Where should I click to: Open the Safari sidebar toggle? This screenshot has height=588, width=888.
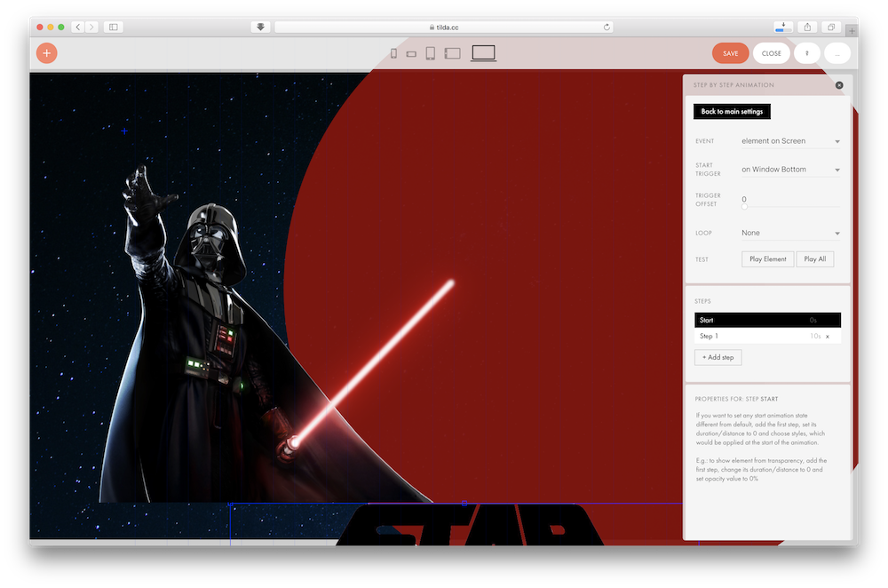coord(113,27)
